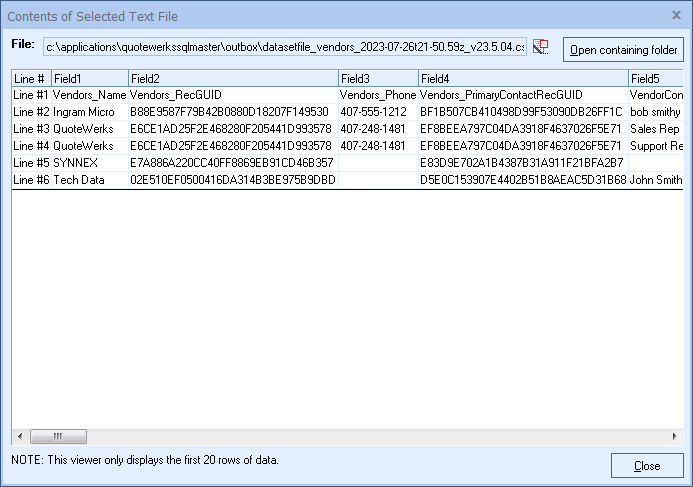Image resolution: width=693 pixels, height=487 pixels.
Task: Click the Open containing folder button
Action: 623,49
